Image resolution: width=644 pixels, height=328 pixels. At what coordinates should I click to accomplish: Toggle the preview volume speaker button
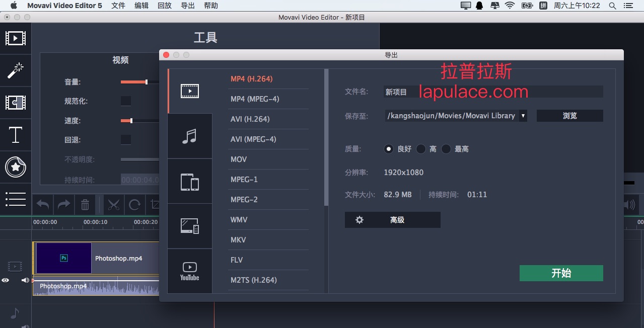tap(629, 205)
